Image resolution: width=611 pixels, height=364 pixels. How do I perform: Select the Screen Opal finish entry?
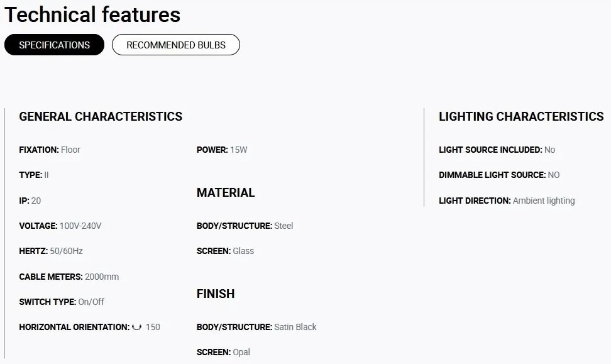(223, 352)
